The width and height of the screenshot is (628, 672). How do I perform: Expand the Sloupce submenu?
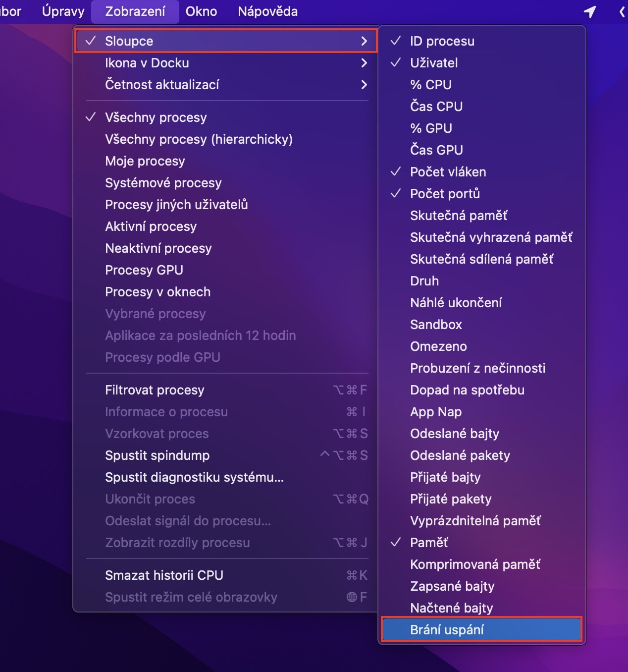point(225,41)
